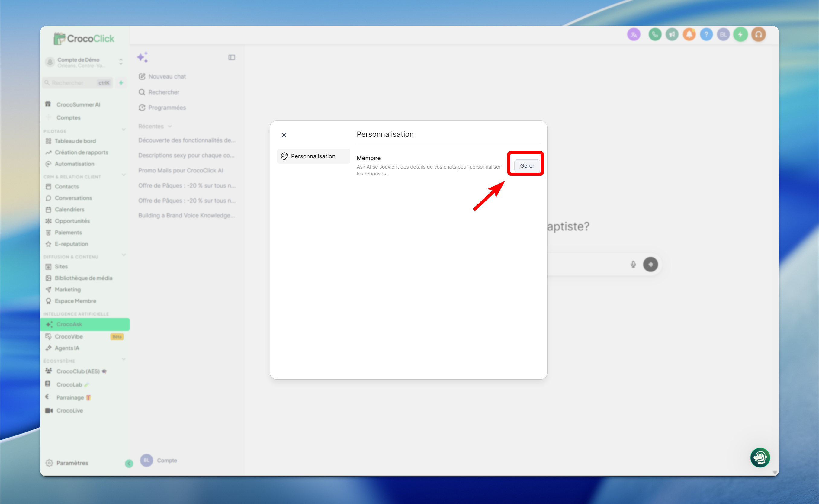Click the green lightning bolt icon

click(x=740, y=34)
